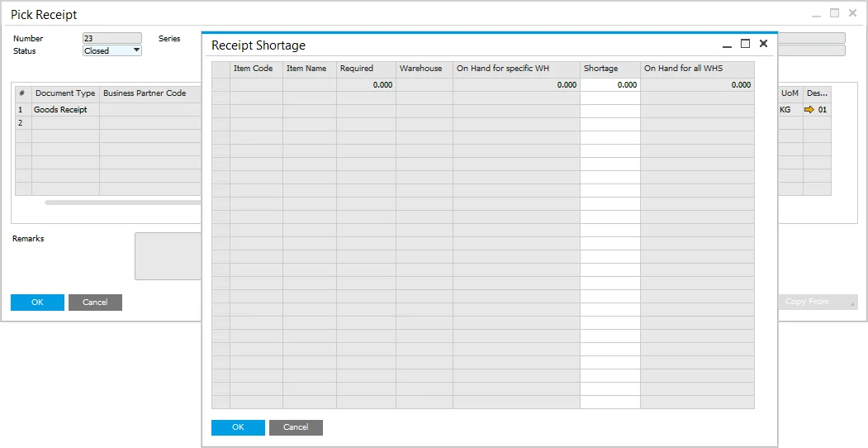
Task: Select the Goods Receipt row in table
Action: point(60,109)
